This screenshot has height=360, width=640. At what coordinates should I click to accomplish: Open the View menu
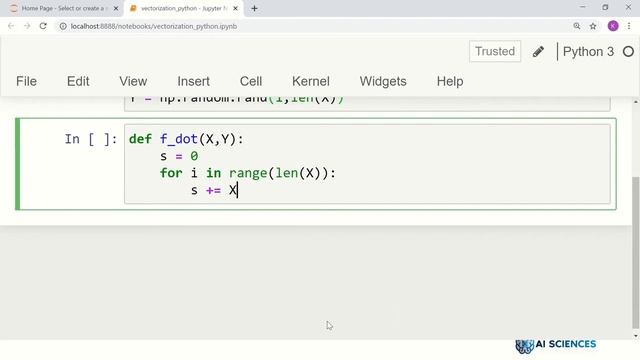click(133, 81)
